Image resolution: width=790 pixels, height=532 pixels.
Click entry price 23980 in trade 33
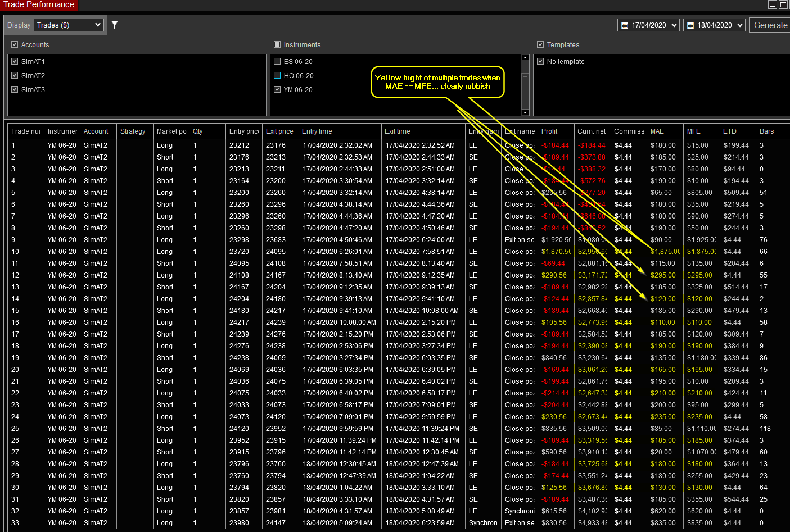(240, 523)
